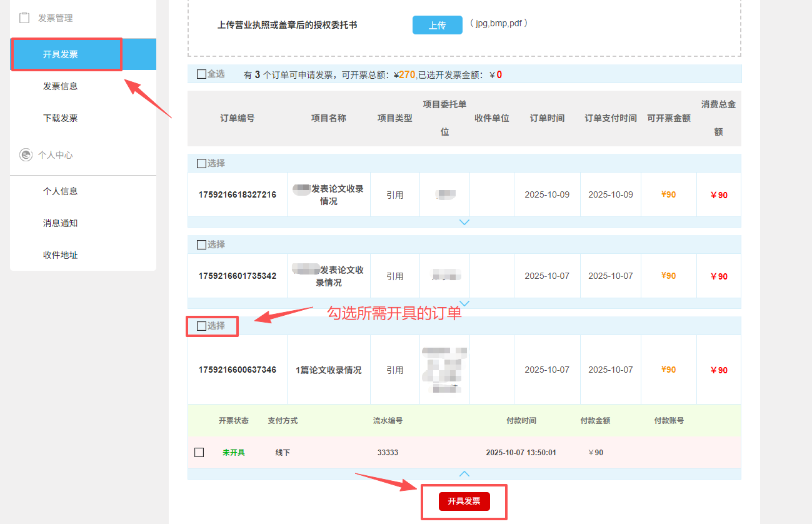812x524 pixels.
Task: Tick the 全选 select-all checkbox
Action: coord(201,74)
